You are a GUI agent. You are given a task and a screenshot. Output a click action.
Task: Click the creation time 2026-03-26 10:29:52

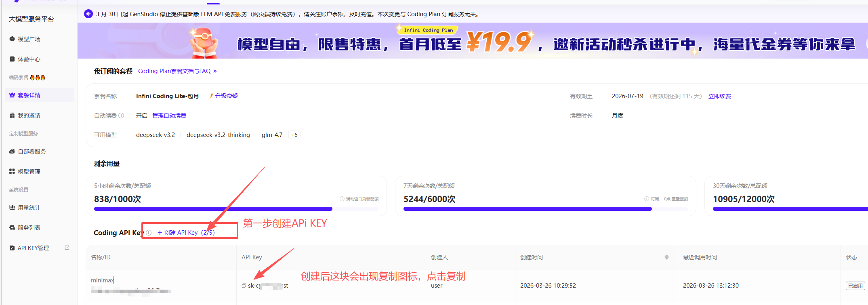click(x=548, y=286)
